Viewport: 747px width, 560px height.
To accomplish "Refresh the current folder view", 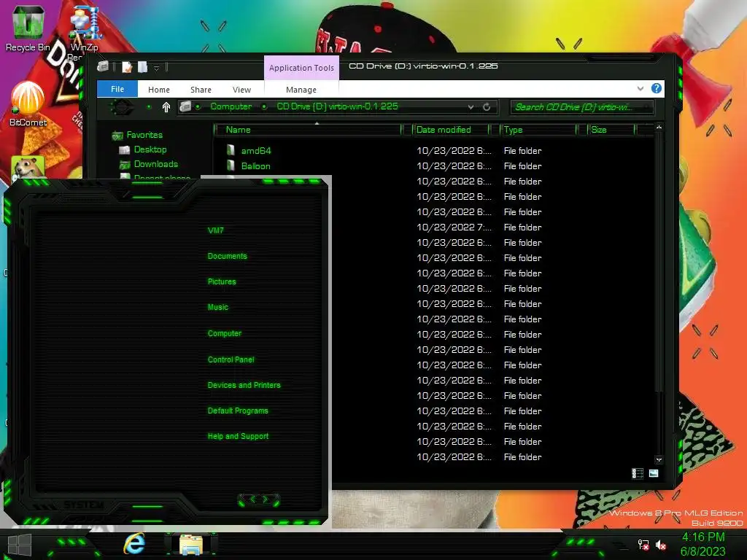I will [x=487, y=107].
